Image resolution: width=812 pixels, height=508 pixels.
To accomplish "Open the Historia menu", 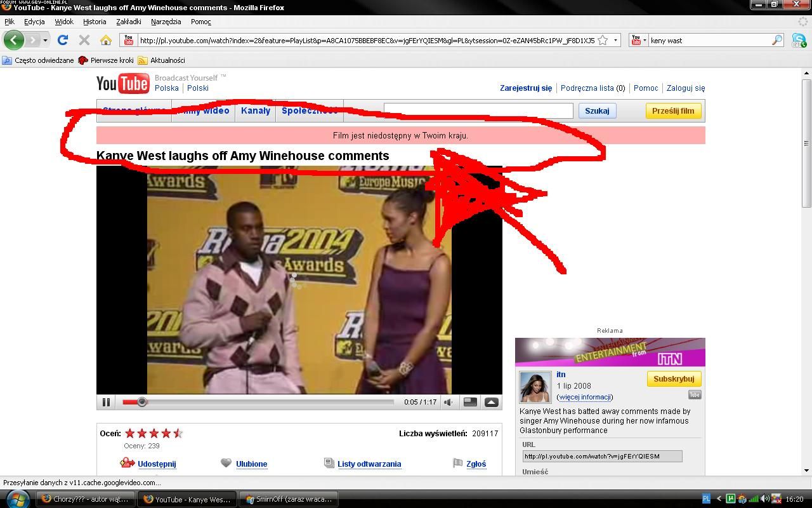I will 95,22.
